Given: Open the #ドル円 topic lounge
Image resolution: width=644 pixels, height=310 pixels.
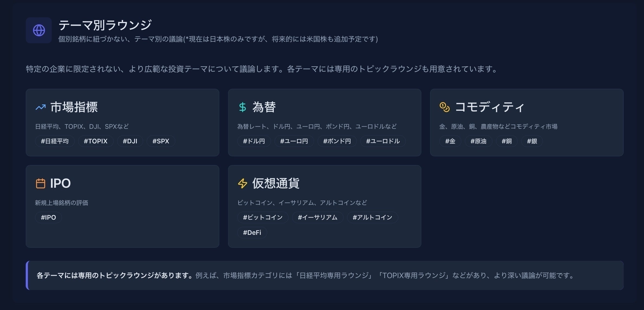Looking at the screenshot, I should pos(254,141).
